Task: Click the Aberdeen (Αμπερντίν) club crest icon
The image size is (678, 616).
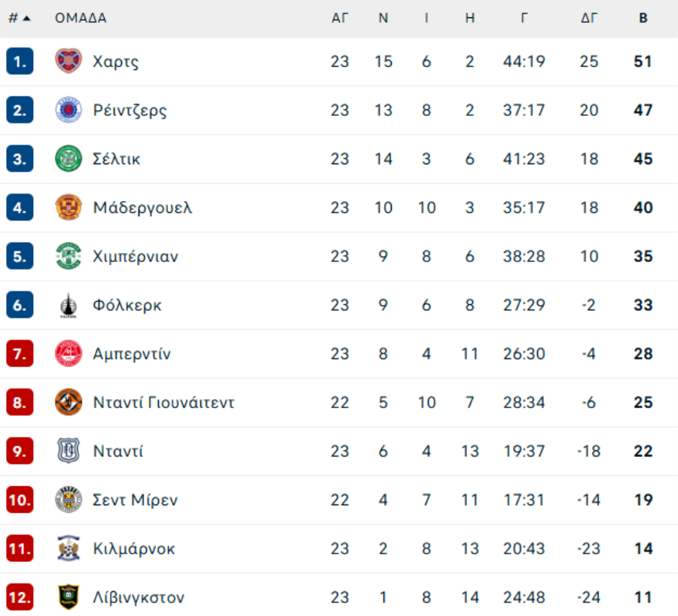Action: (x=69, y=353)
